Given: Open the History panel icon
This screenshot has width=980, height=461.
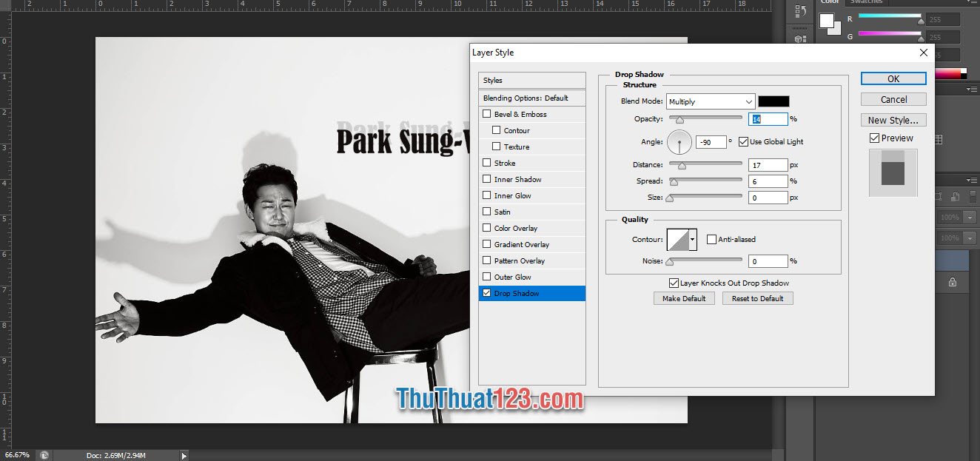Looking at the screenshot, I should [800, 12].
